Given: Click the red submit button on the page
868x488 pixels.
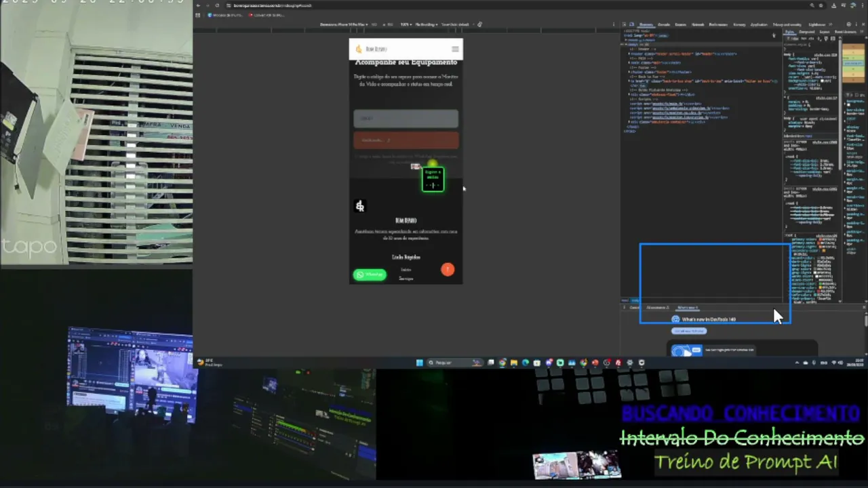Looking at the screenshot, I should click(406, 140).
